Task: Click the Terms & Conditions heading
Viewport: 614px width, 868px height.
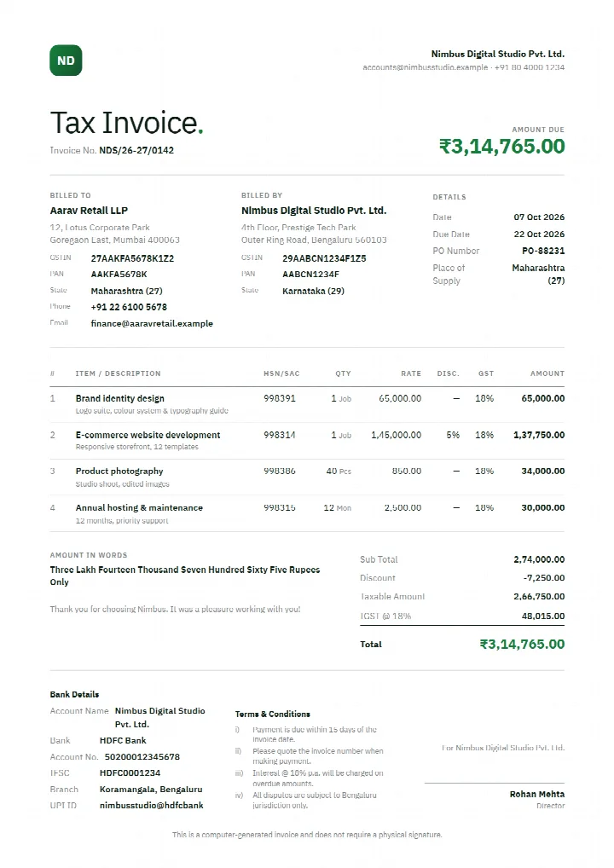Action: 272,715
